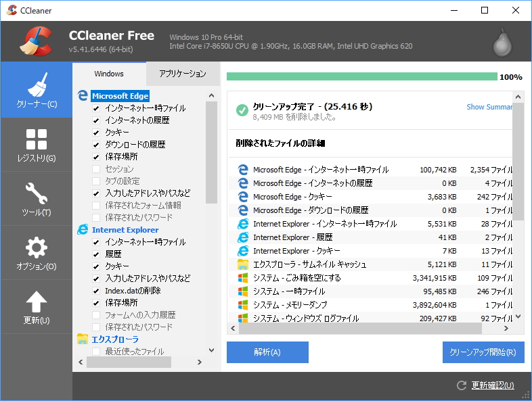The height and width of the screenshot is (401, 532).
Task: Open the ツール(T) tools section
Action: (37, 199)
